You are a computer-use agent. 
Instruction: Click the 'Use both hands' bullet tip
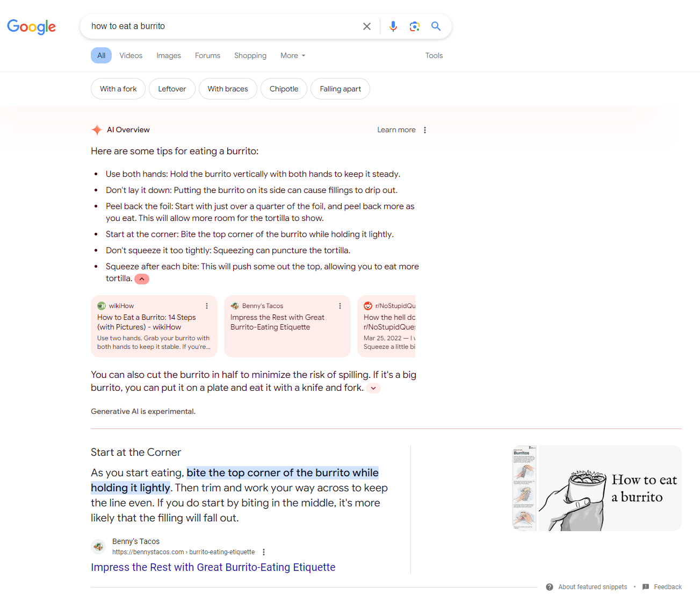coord(253,174)
